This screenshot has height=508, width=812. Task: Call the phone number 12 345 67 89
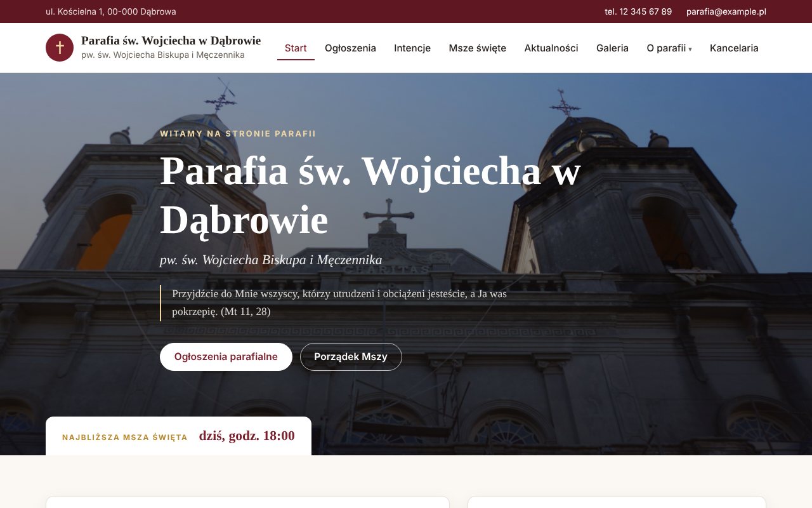[x=638, y=11]
